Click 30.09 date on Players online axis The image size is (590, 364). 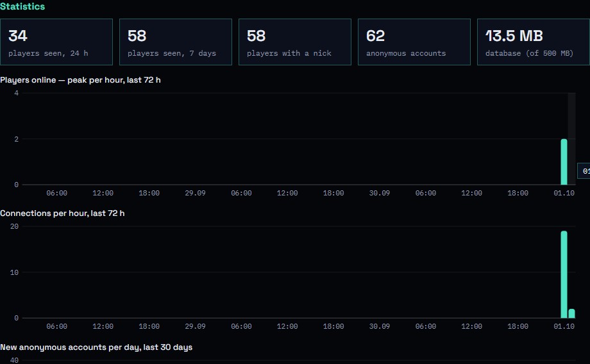coord(379,193)
